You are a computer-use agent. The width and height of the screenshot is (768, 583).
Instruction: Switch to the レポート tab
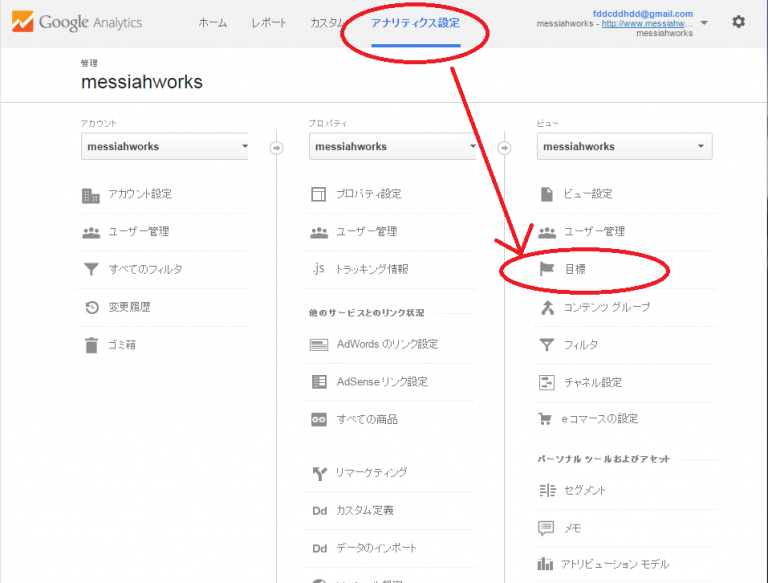(268, 22)
